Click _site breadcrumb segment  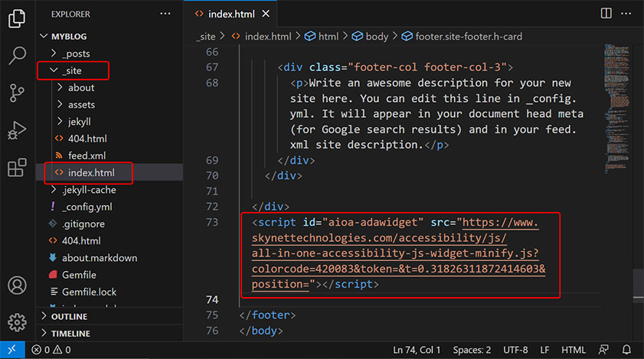206,37
